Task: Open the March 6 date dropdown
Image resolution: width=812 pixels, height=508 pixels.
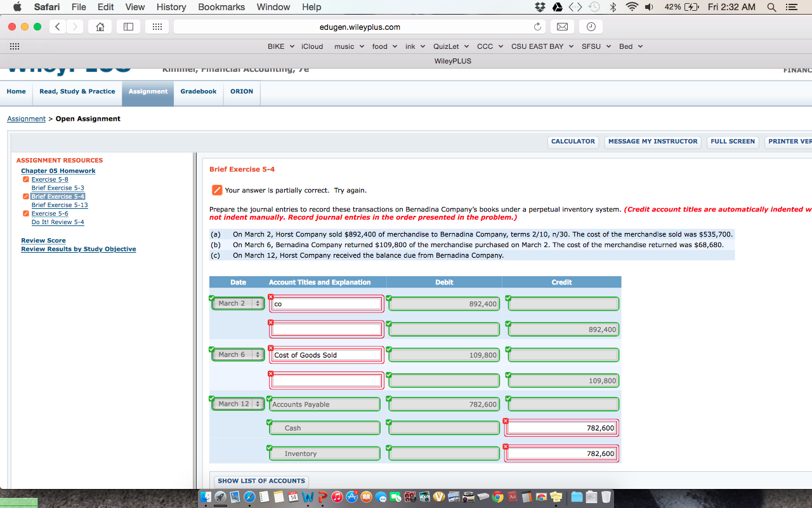Action: [238, 354]
